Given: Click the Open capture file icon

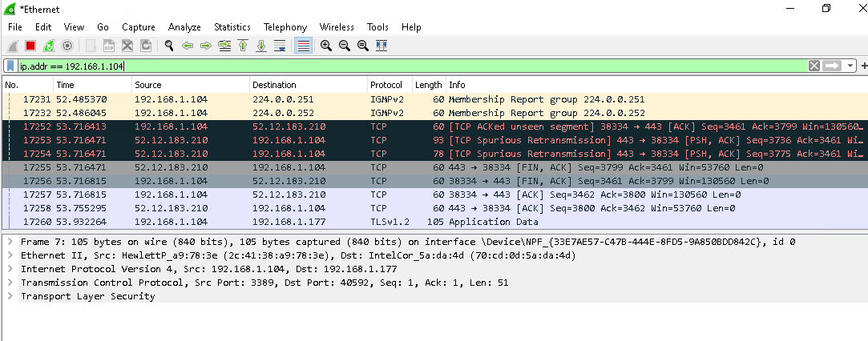Looking at the screenshot, I should (91, 46).
